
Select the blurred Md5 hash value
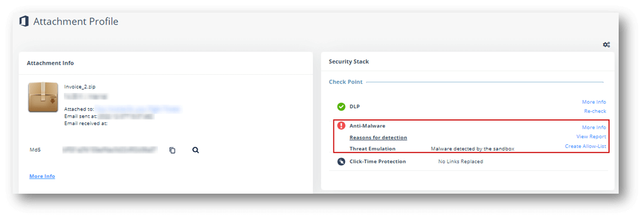pos(110,150)
